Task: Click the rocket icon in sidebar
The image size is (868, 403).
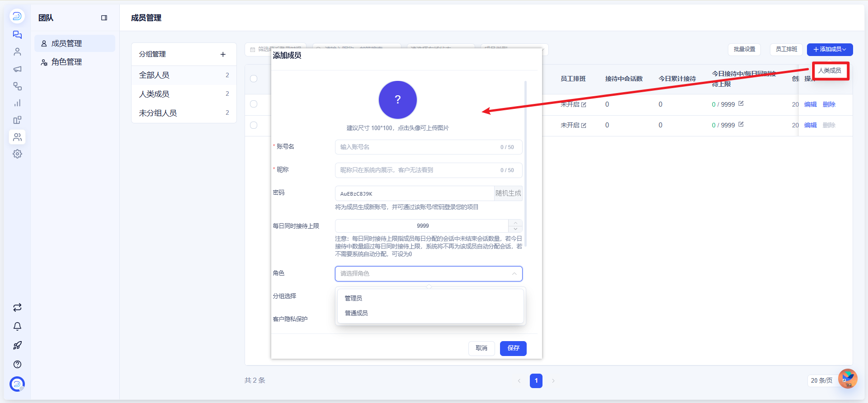Action: [17, 346]
